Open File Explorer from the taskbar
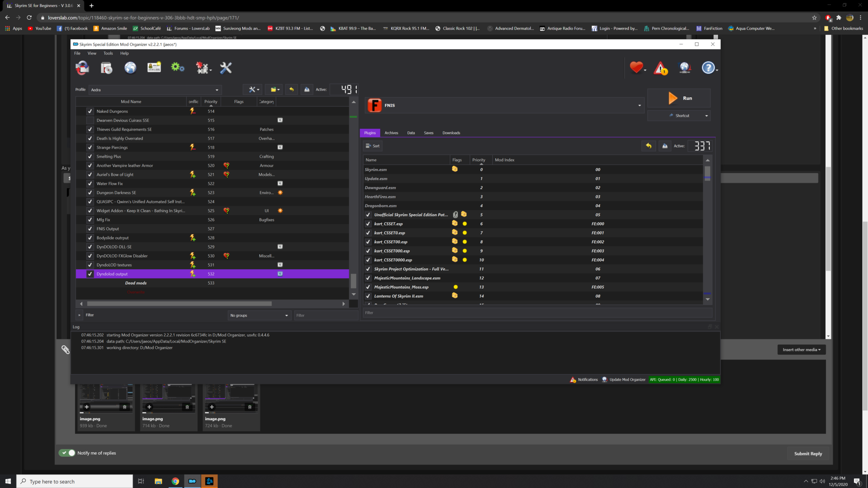Viewport: 868px width, 488px height. point(158,481)
